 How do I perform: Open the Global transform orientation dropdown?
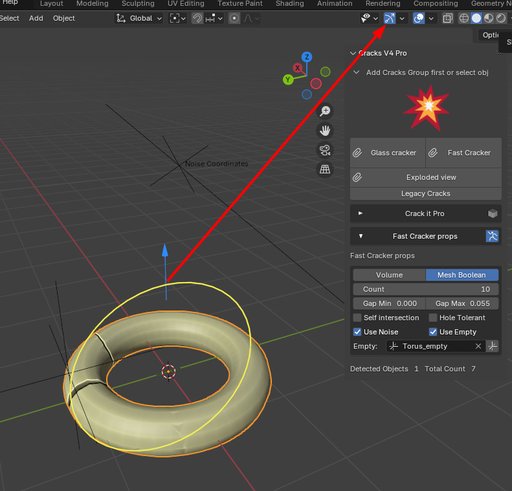click(139, 18)
